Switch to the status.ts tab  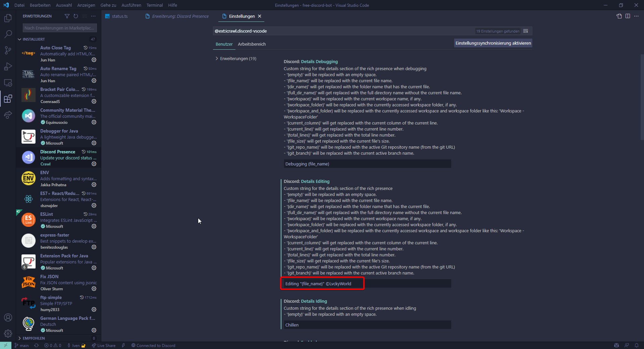[x=119, y=16]
